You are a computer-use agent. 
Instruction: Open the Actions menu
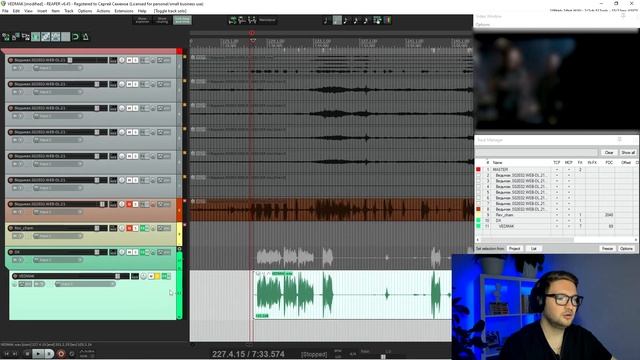point(103,11)
